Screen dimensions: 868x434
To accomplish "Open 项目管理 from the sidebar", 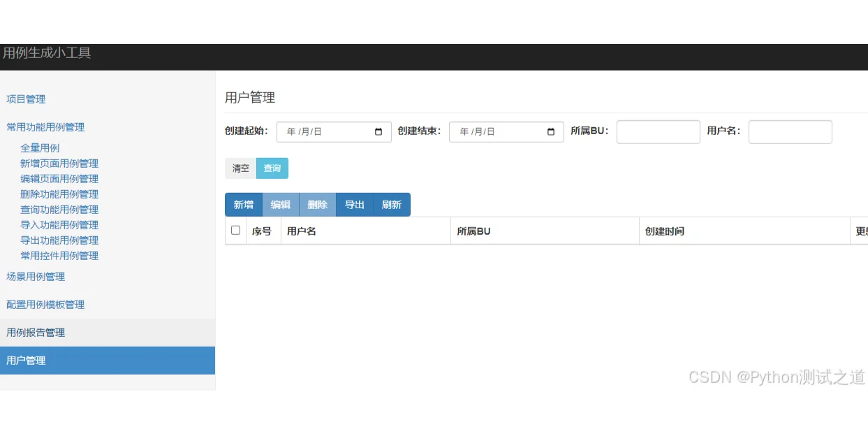I will point(26,99).
